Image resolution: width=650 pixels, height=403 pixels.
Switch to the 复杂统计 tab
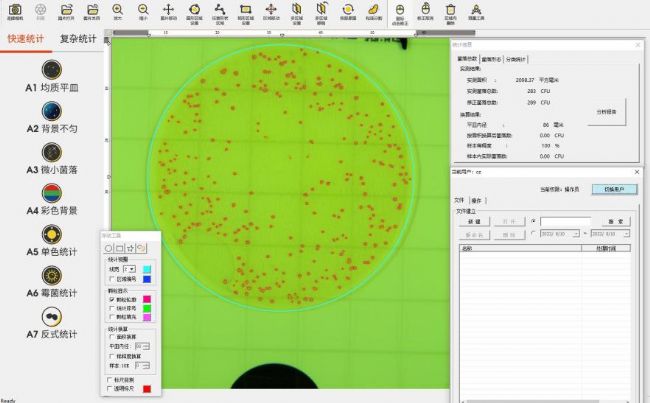coord(78,39)
